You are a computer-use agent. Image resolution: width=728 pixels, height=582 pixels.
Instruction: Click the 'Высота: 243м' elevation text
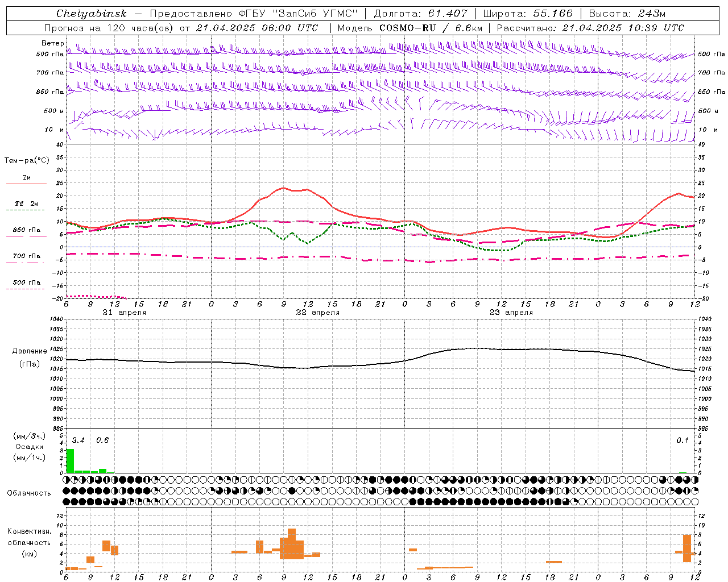(627, 14)
